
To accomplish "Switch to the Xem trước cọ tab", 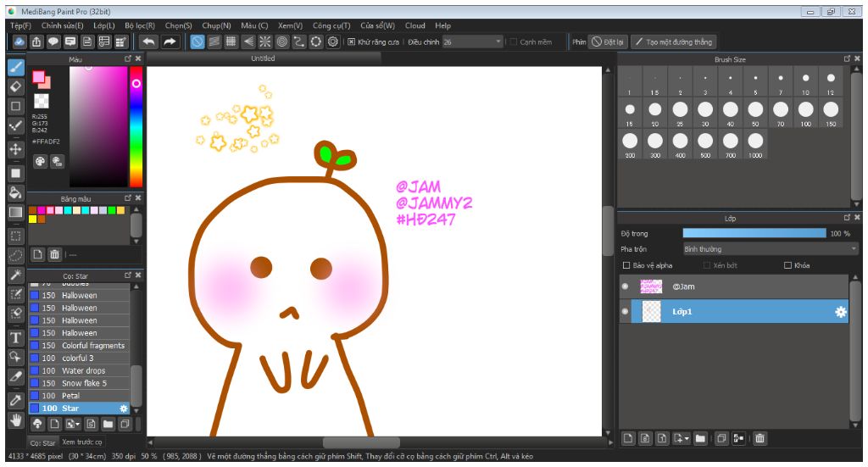I will (x=81, y=442).
